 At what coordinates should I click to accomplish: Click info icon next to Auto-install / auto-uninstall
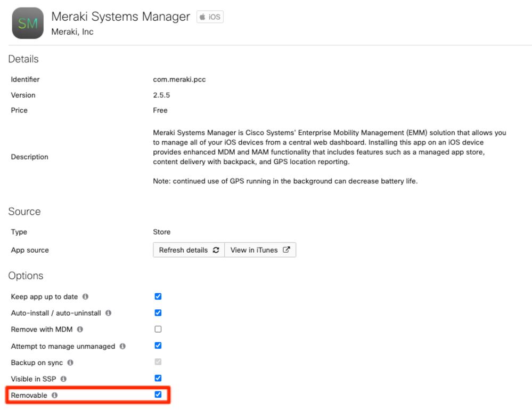108,313
